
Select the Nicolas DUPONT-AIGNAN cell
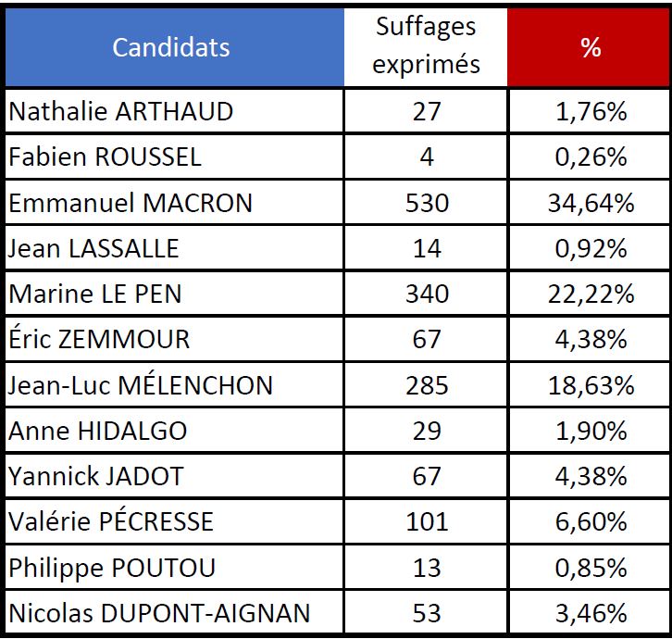(x=159, y=612)
